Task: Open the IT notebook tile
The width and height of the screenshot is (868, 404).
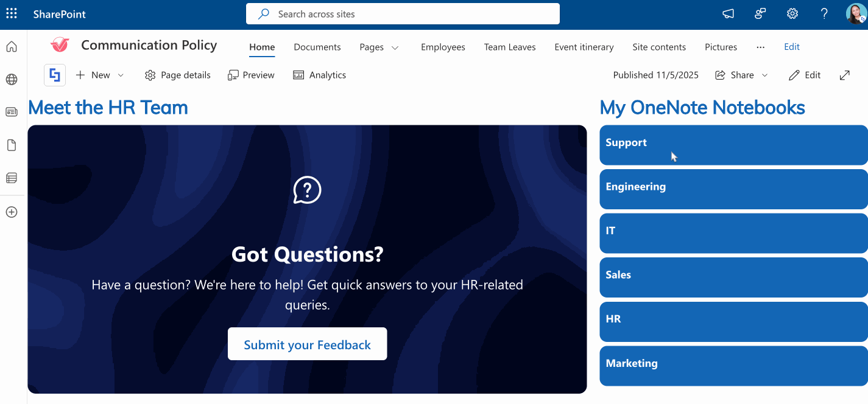Action: [733, 233]
